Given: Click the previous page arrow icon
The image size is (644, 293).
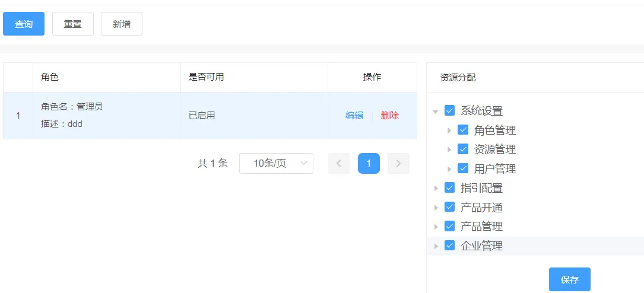Looking at the screenshot, I should pyautogui.click(x=339, y=164).
